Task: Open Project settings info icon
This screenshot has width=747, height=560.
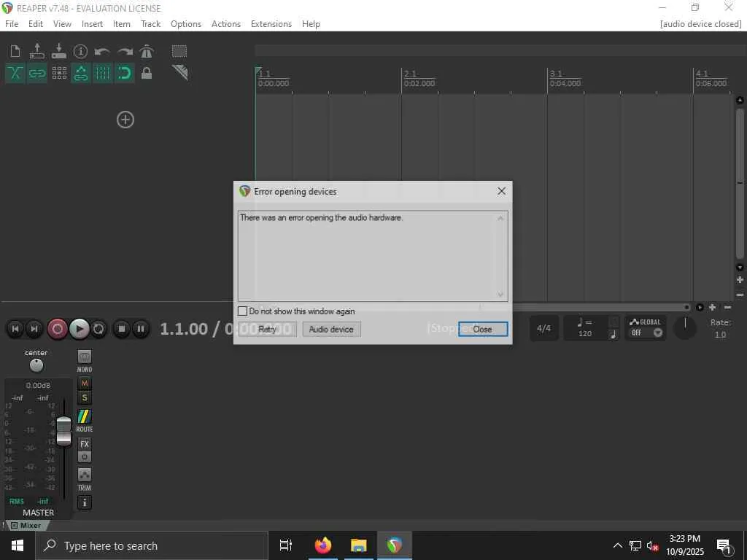Action: click(80, 51)
